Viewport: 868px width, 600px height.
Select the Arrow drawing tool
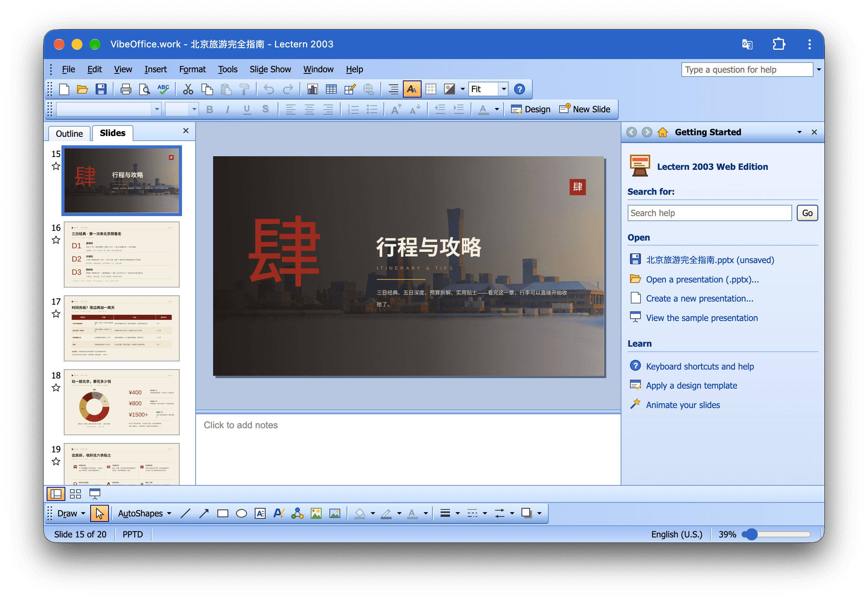coord(204,513)
